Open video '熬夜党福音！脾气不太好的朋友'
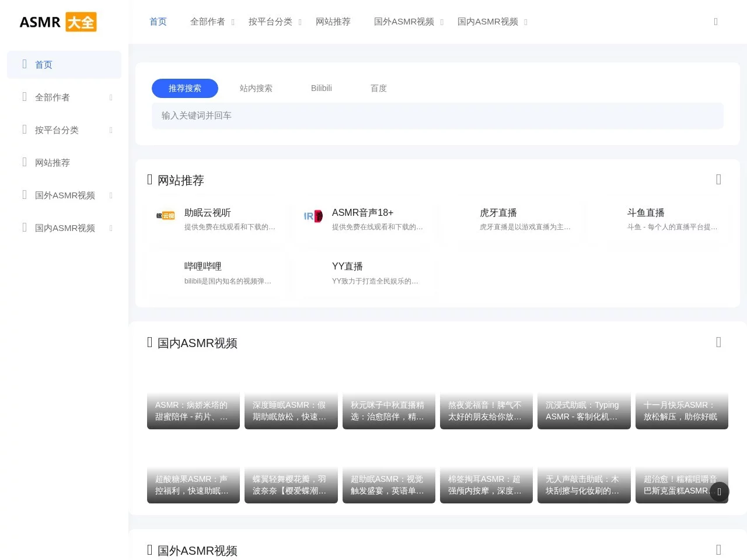This screenshot has width=747, height=560. (486, 397)
